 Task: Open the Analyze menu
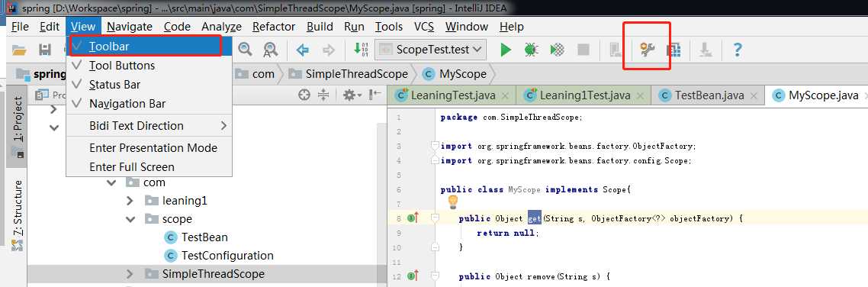pos(221,27)
